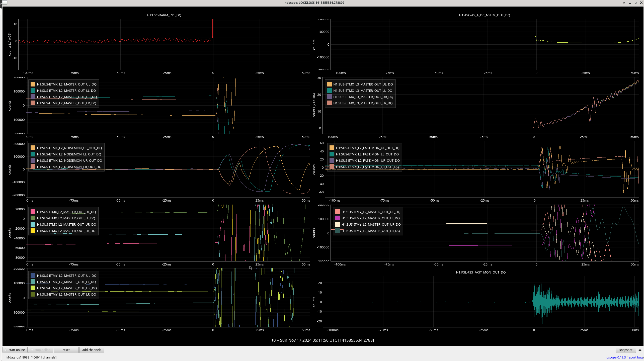The width and height of the screenshot is (644, 361).
Task: Click the reset button
Action: [66, 350]
